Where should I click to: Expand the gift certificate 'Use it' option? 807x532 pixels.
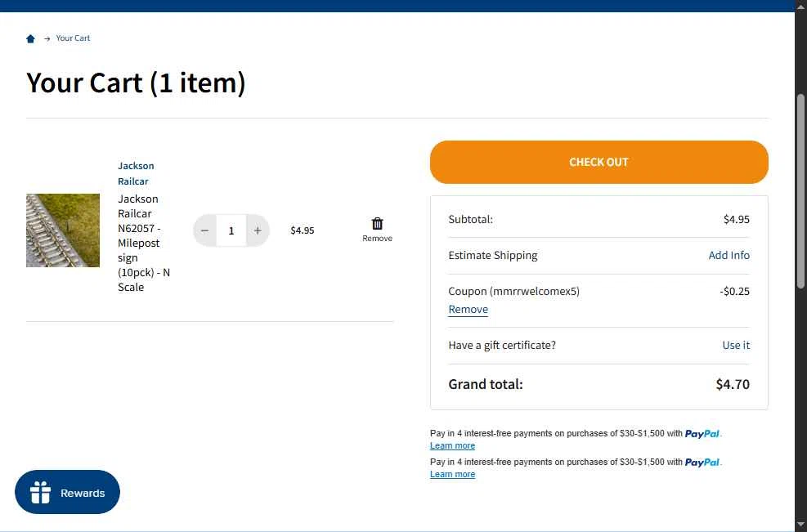tap(736, 345)
